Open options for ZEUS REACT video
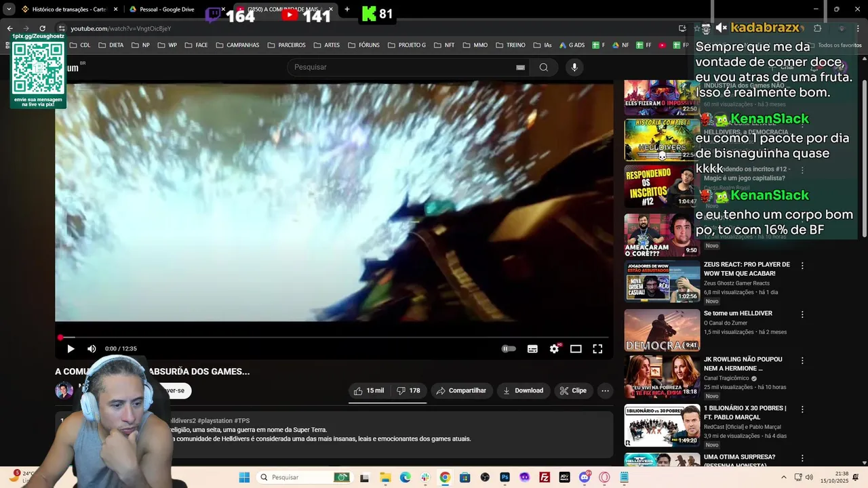This screenshot has width=868, height=488. coord(802,266)
